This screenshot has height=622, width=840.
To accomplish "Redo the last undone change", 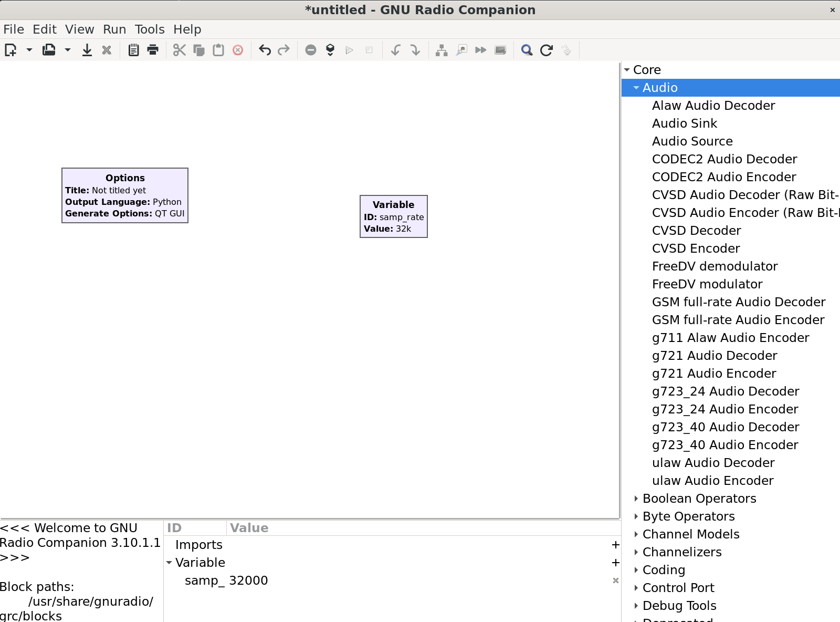I will point(284,50).
